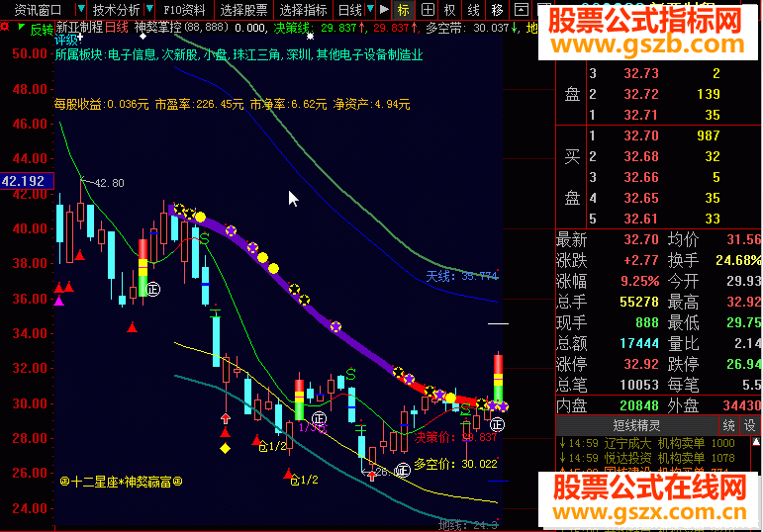Select the 移 move chart tool

pos(498,9)
